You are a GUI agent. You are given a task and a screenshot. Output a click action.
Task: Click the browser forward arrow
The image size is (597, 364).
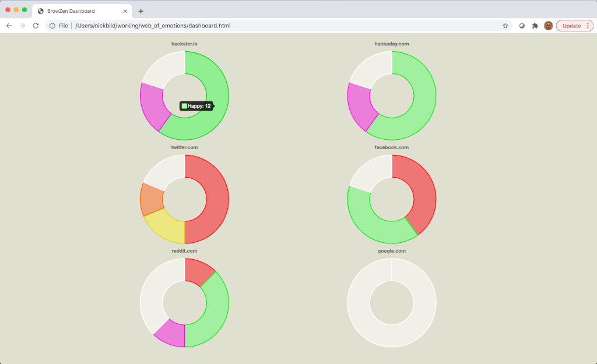click(x=23, y=26)
